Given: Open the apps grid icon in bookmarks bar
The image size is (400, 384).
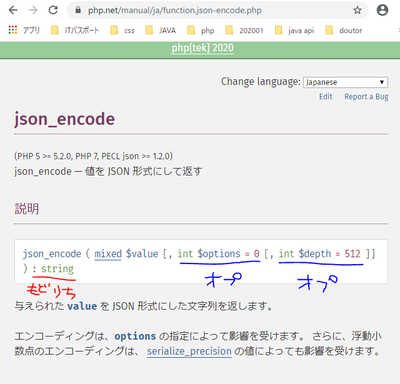Looking at the screenshot, I should [x=13, y=30].
